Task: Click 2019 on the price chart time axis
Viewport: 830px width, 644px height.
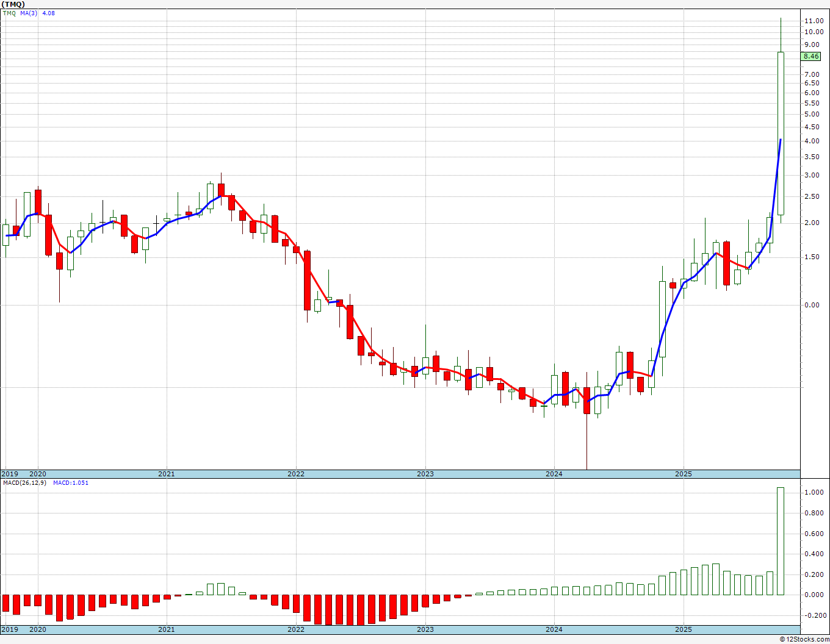Action: [9, 474]
